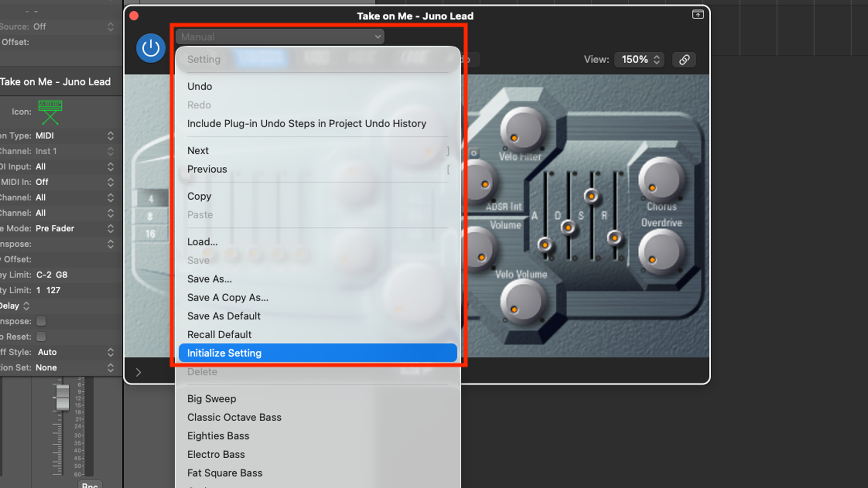Load the Classic Octave Bass preset
The image size is (868, 488).
pyautogui.click(x=234, y=417)
